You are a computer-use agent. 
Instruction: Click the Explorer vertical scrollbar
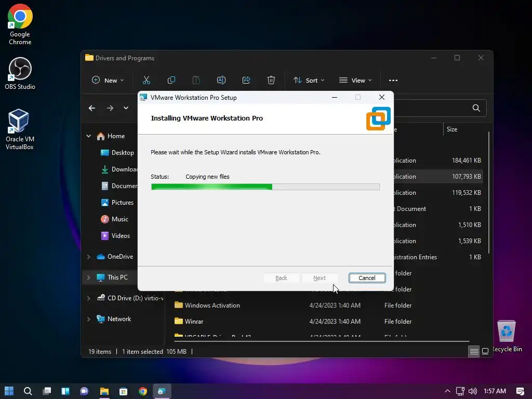[488, 192]
